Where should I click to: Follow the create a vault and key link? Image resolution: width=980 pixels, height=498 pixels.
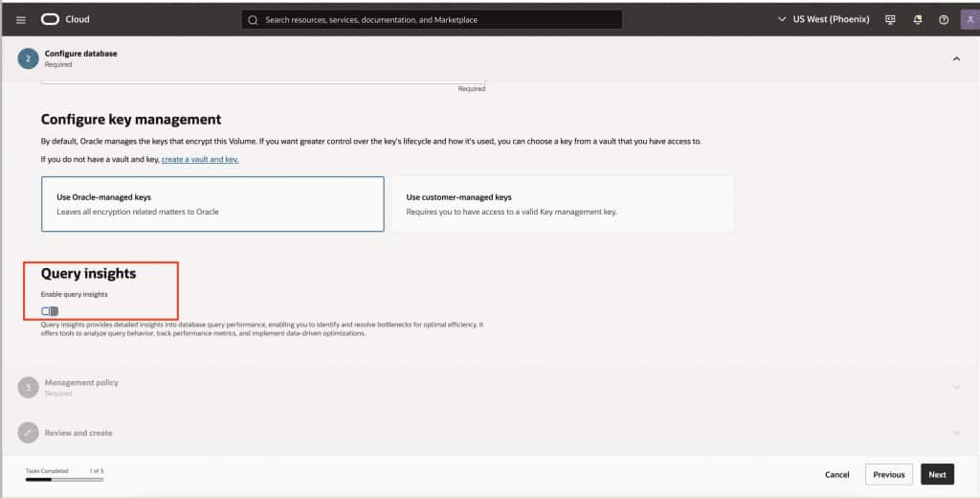click(200, 160)
